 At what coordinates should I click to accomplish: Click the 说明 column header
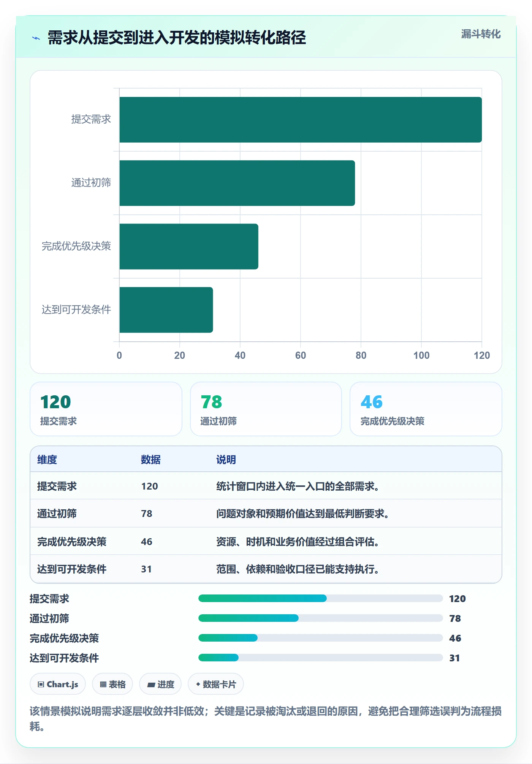pyautogui.click(x=226, y=460)
